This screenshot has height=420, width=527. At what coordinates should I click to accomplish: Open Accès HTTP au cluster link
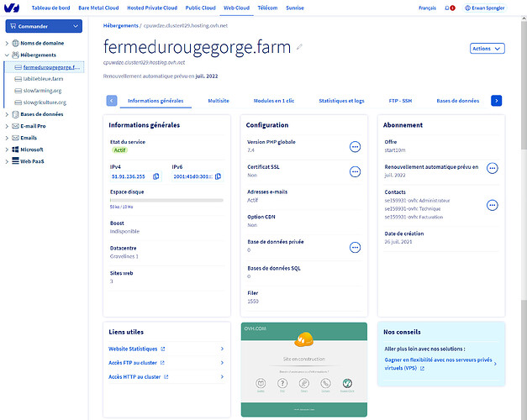(x=134, y=377)
